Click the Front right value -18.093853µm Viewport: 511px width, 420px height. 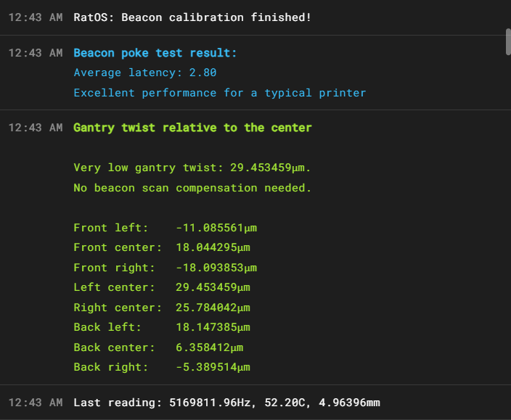click(216, 268)
